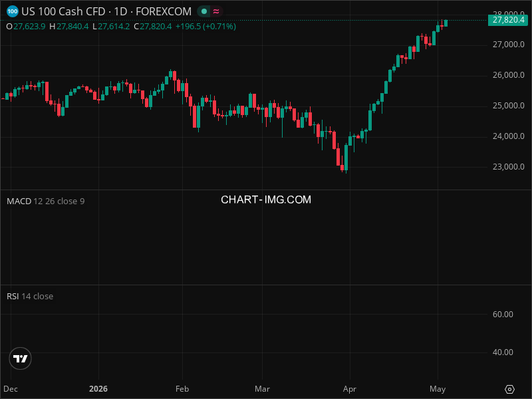Screen dimensions: 532x399
Task: Click the RSI 40.00 axis label
Action: coord(503,352)
